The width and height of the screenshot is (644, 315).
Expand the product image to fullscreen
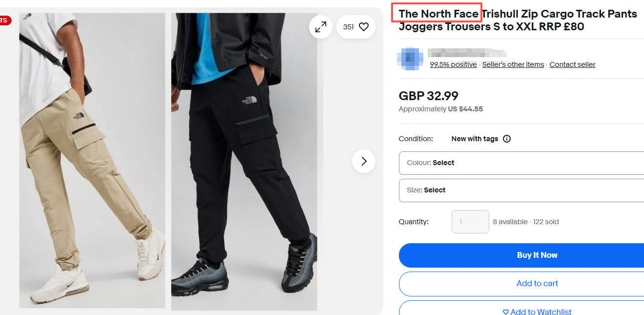tap(321, 27)
